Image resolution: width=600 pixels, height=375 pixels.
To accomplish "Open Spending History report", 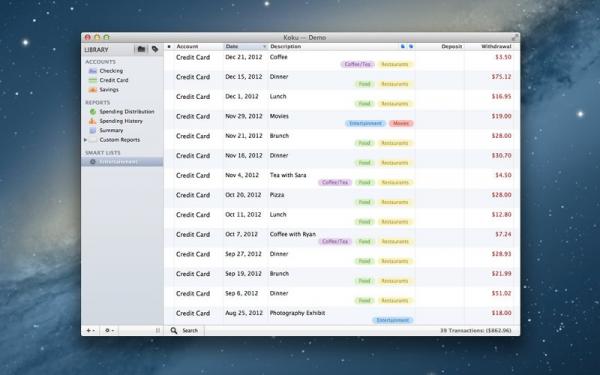I will (x=121, y=121).
